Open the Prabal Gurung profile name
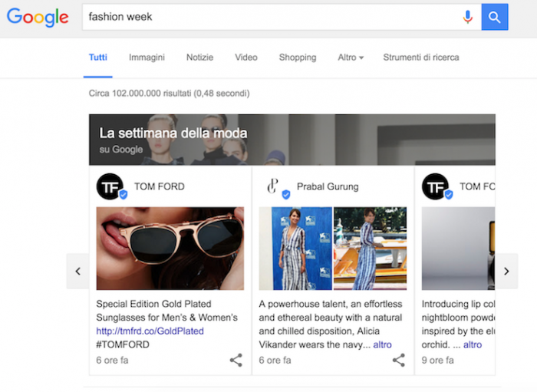 point(328,186)
